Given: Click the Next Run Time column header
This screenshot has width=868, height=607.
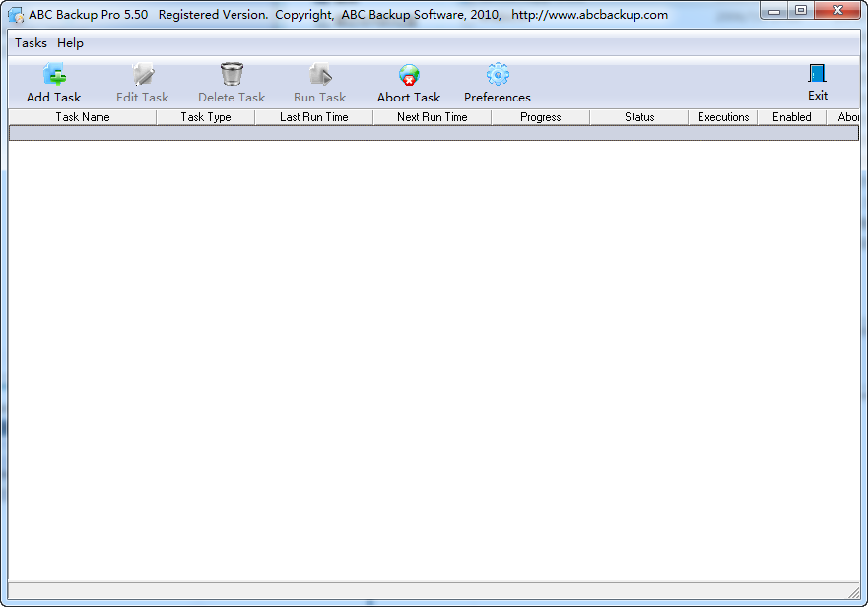Looking at the screenshot, I should coord(432,117).
